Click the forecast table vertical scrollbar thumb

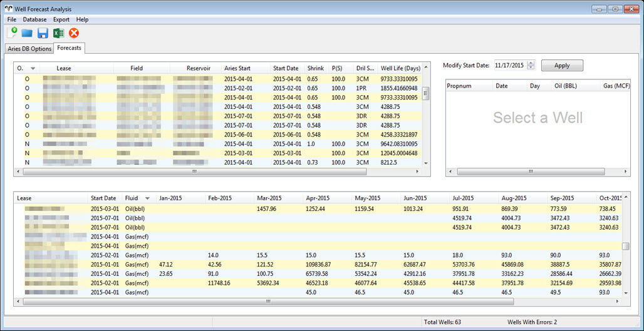point(626,246)
